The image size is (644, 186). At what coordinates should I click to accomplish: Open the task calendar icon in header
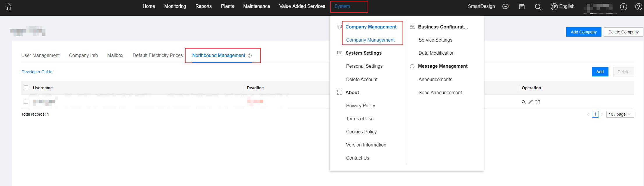tap(522, 7)
